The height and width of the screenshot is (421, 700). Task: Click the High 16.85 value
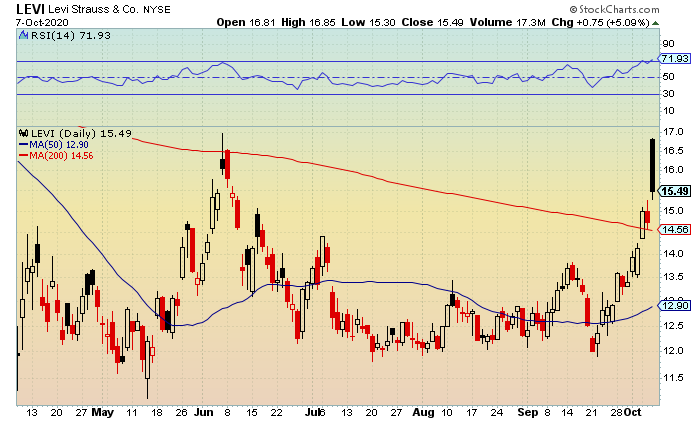[x=308, y=22]
